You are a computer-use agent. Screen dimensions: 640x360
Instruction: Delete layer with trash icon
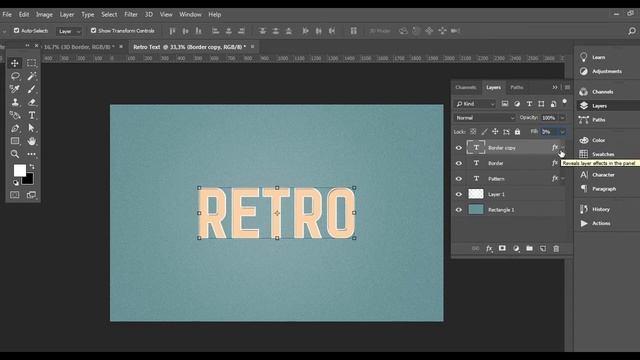tap(556, 249)
